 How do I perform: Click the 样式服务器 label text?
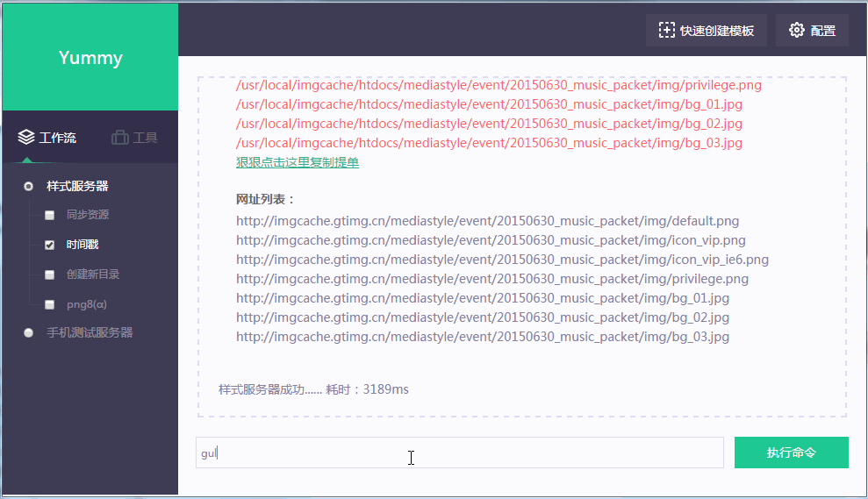pos(77,187)
